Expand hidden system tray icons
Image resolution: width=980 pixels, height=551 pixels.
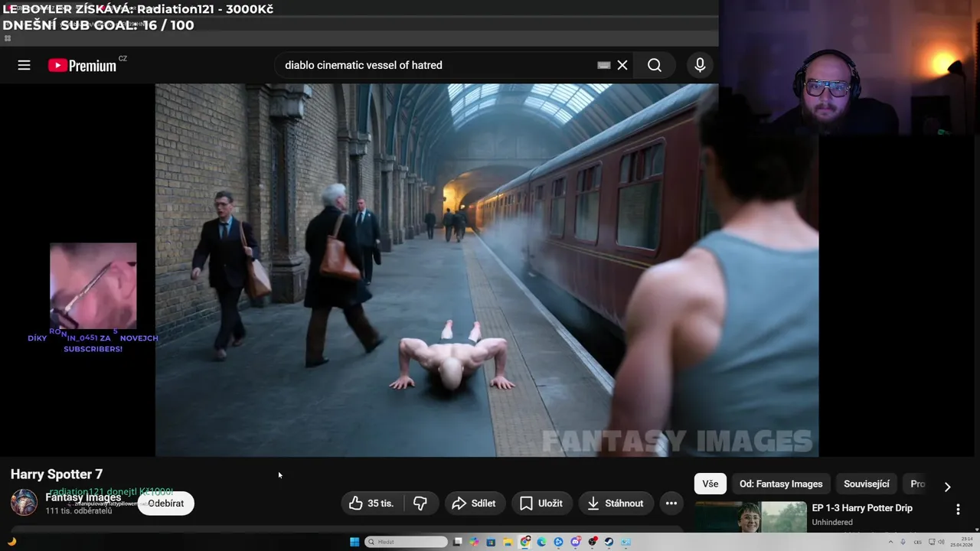coord(890,542)
